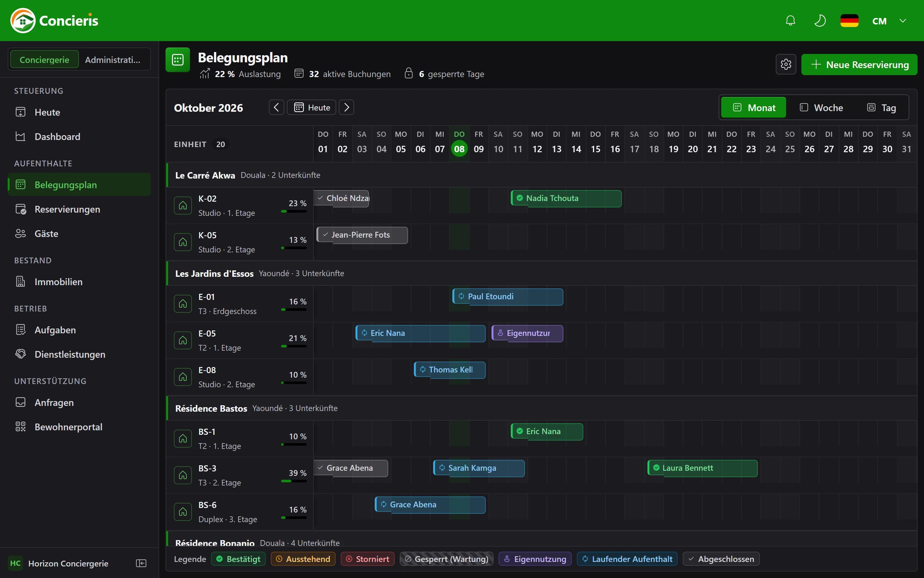This screenshot has height=578, width=924.
Task: Click Neue Reservierung button
Action: [x=859, y=64]
